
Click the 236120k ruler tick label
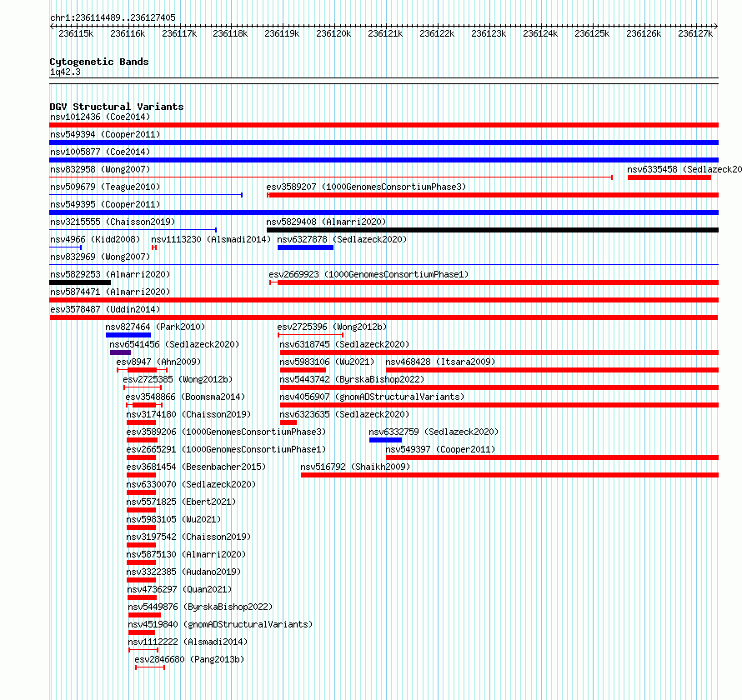coord(333,33)
